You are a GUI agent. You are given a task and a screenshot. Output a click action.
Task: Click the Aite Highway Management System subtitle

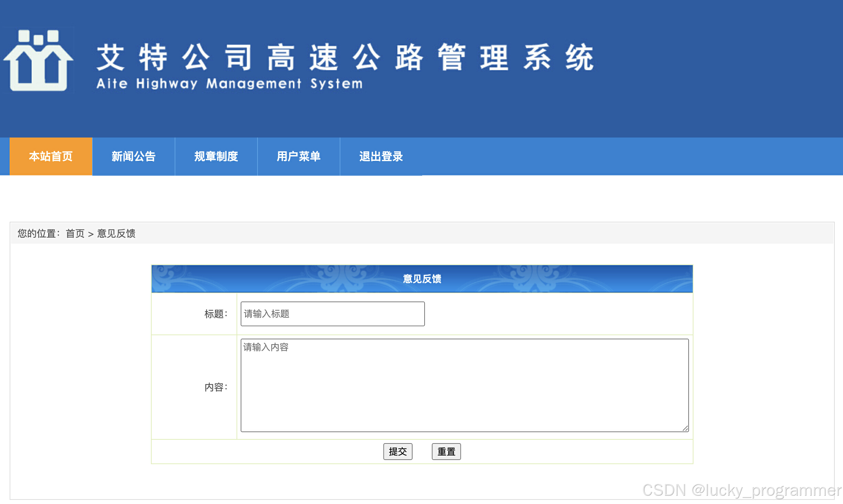point(229,84)
